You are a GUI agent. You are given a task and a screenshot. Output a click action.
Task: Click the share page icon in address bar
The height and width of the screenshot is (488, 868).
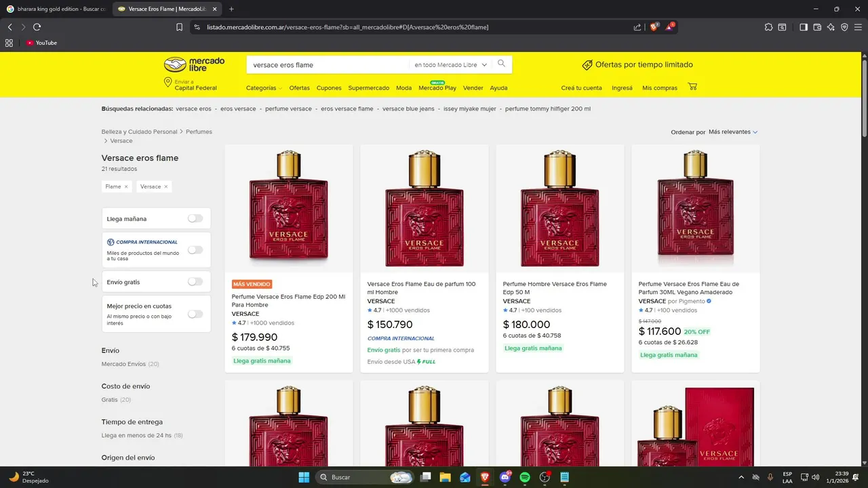pyautogui.click(x=637, y=27)
